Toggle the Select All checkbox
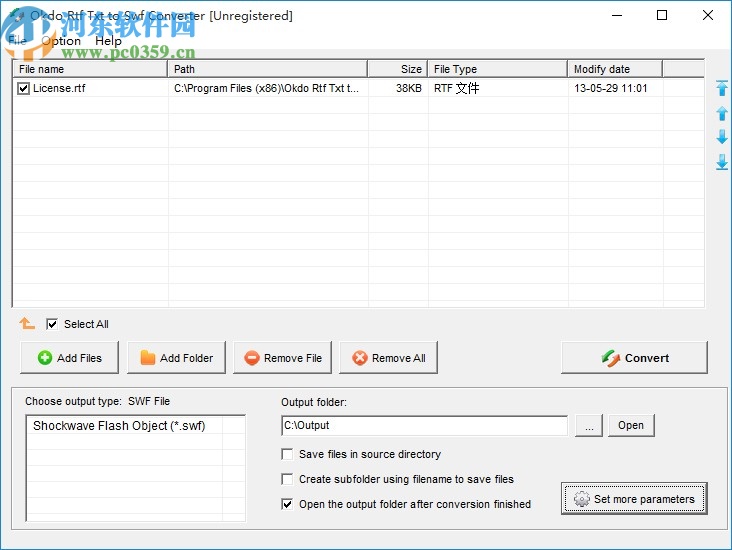732x550 pixels. tap(52, 324)
